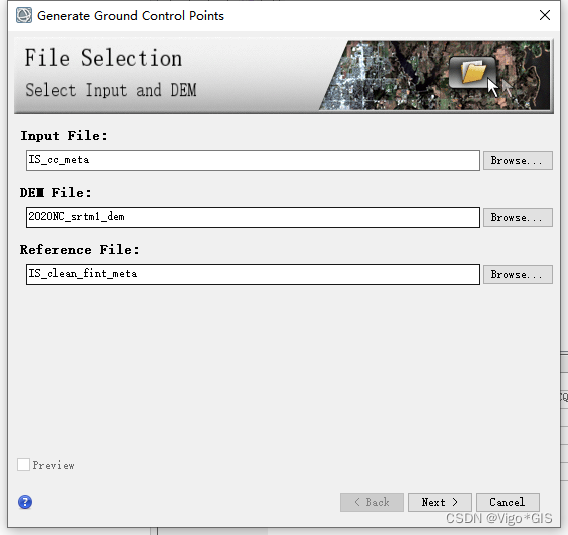Screen dimensions: 568x535
Task: Click the File Selection heading text
Action: pos(103,58)
